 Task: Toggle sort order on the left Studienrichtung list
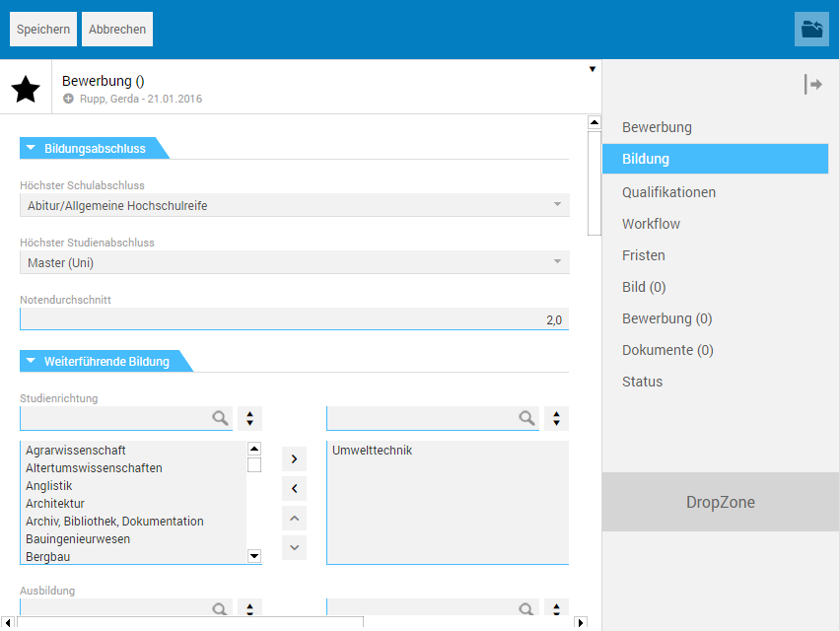pos(249,418)
